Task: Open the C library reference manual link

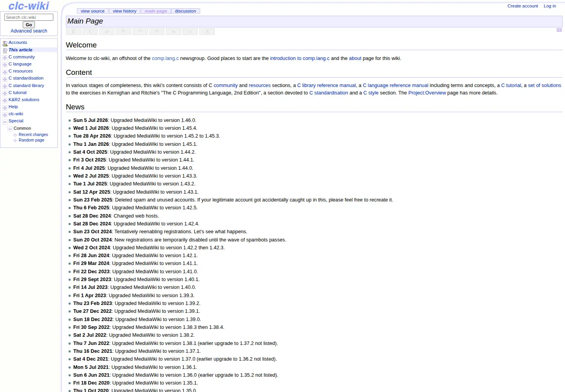Action: click(326, 85)
